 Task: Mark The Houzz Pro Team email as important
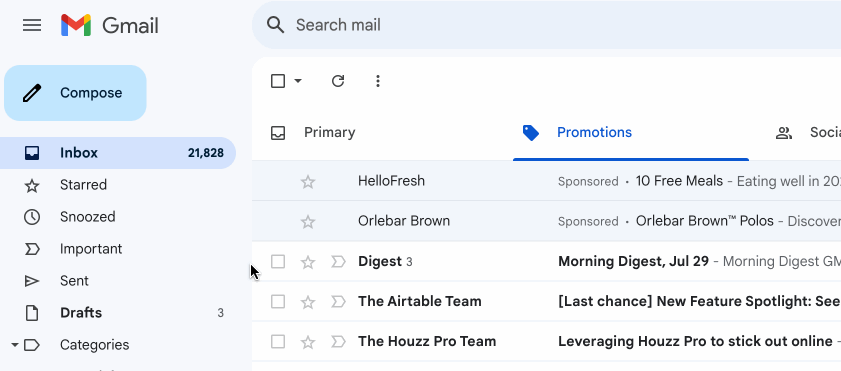pyautogui.click(x=338, y=342)
